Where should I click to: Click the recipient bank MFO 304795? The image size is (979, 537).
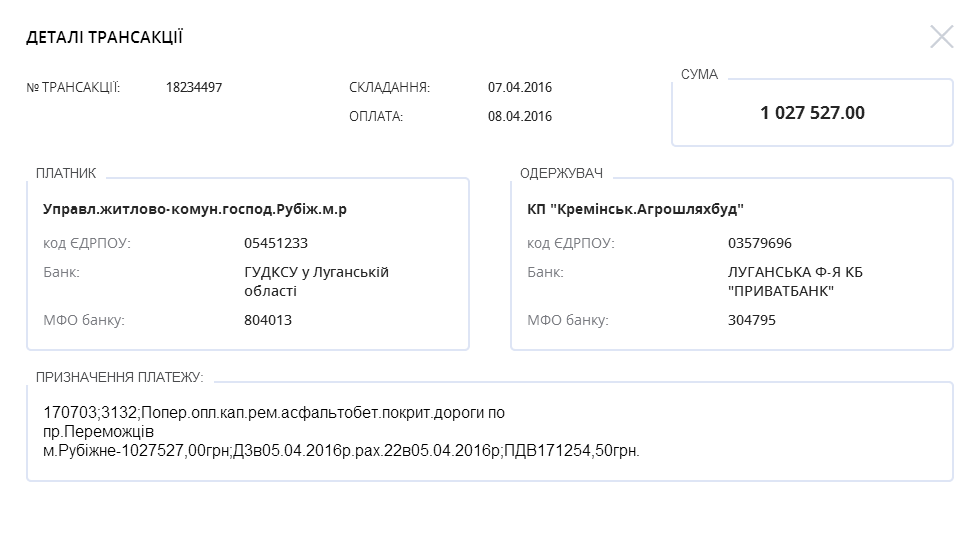click(752, 320)
